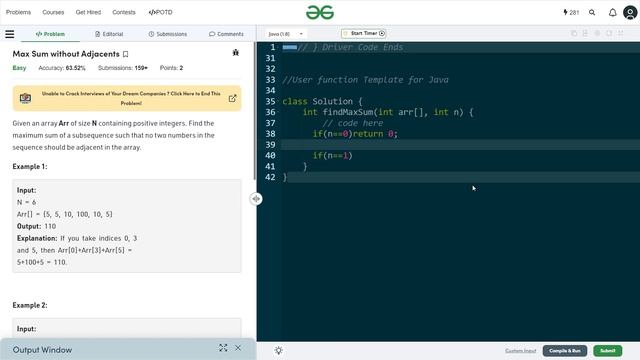Screen dimensions: 640x360
Task: Click the 'Example 2:' heading
Action: (30, 305)
